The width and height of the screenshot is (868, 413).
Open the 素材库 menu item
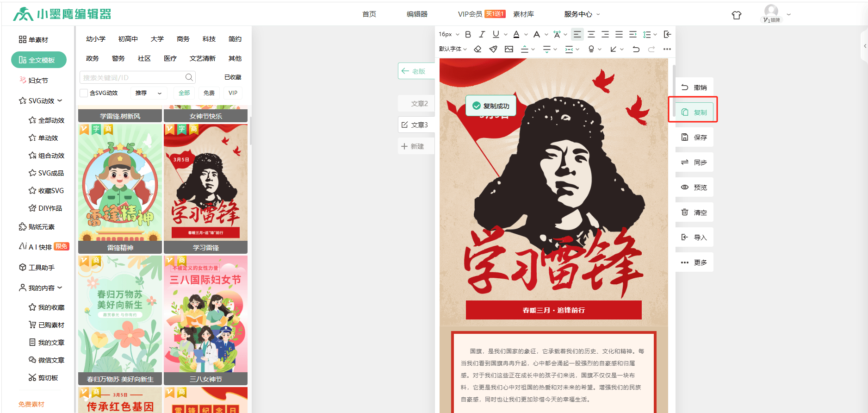[x=523, y=14]
